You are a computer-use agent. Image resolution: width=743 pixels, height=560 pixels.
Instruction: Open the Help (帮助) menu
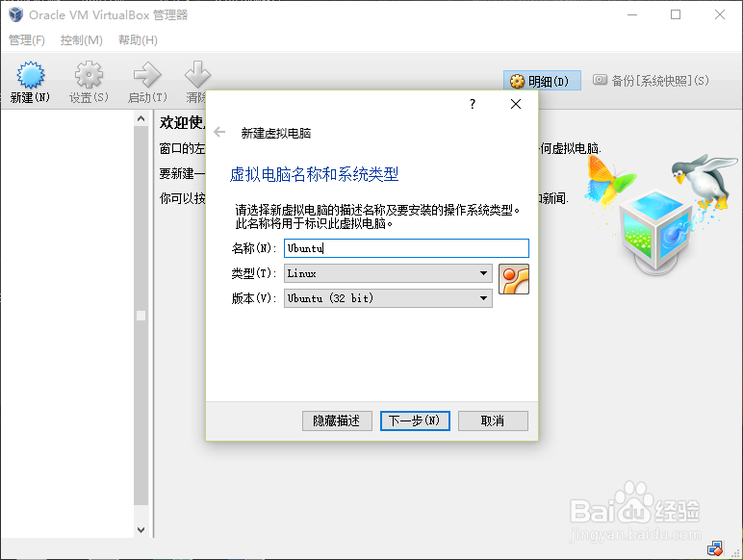point(138,40)
